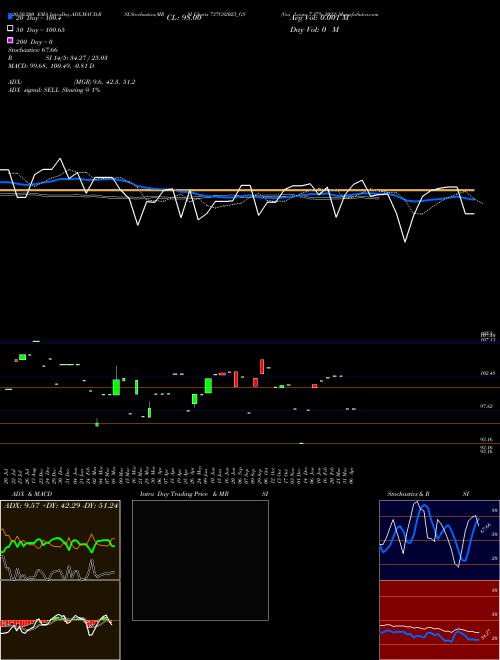Click the blue Stochastics chart panel
Screen dimensions: 500x660
tap(439, 540)
